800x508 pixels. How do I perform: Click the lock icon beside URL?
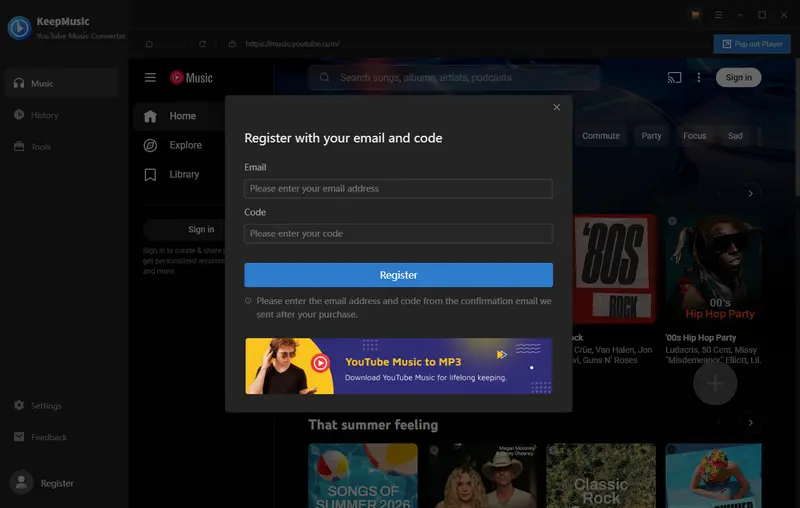point(232,44)
